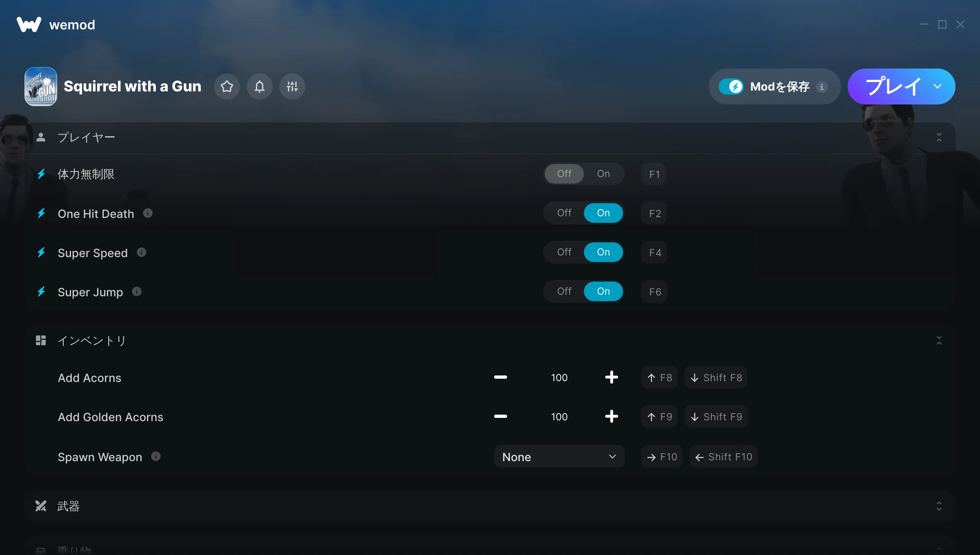
Task: Click info icon next to One Hit Death
Action: [148, 213]
